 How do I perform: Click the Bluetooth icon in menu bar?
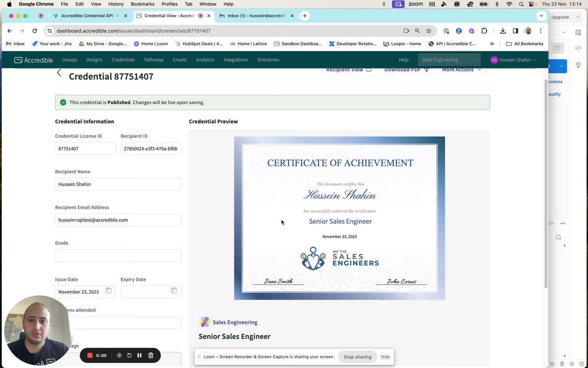(497, 4)
